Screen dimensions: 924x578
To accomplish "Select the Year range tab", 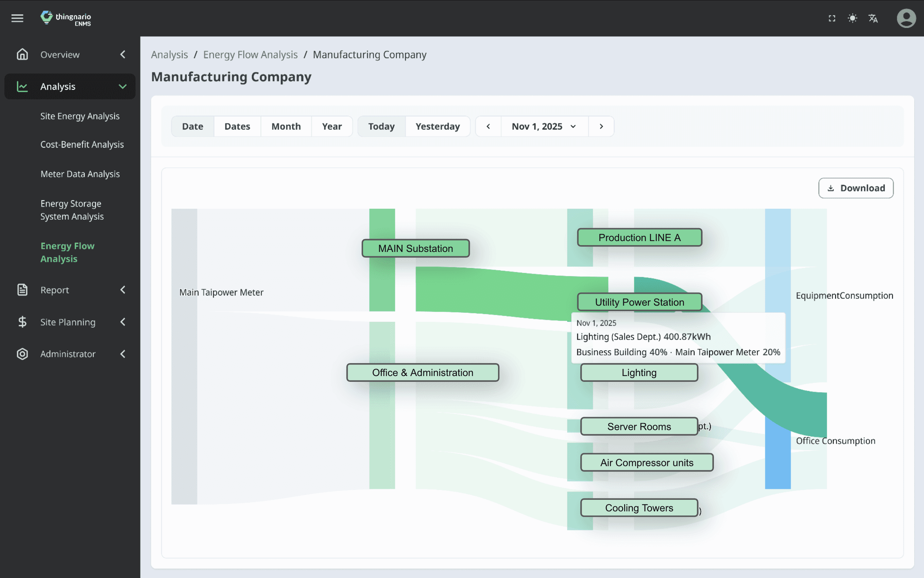I will 331,126.
